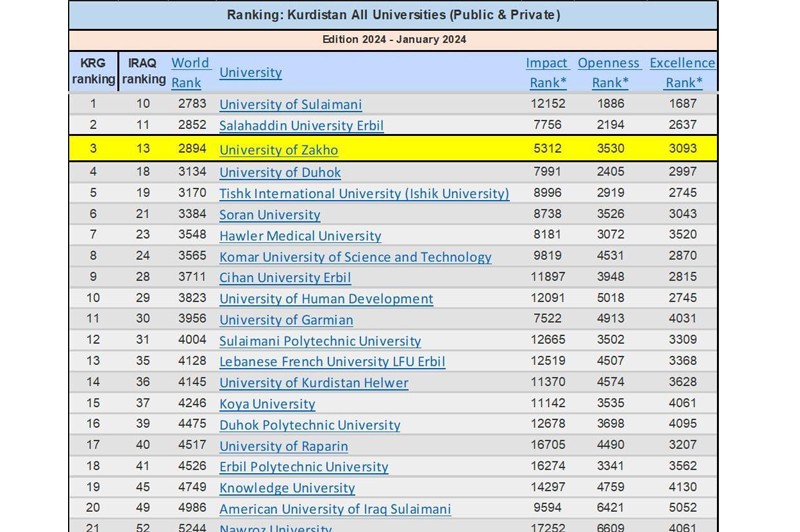This screenshot has height=532, width=800.
Task: Click Lebanese French University LFU Erbil
Action: point(332,362)
